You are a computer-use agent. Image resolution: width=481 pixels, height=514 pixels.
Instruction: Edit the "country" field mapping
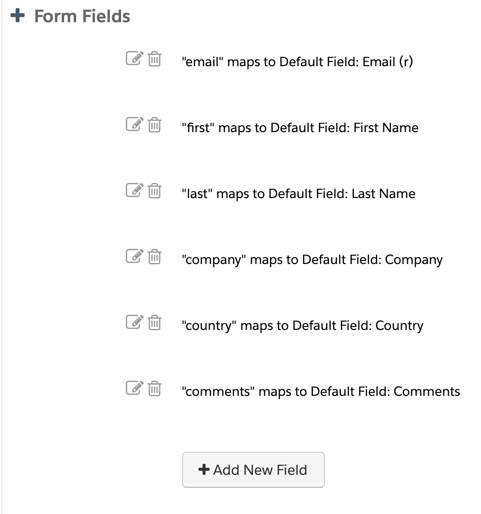click(x=135, y=322)
